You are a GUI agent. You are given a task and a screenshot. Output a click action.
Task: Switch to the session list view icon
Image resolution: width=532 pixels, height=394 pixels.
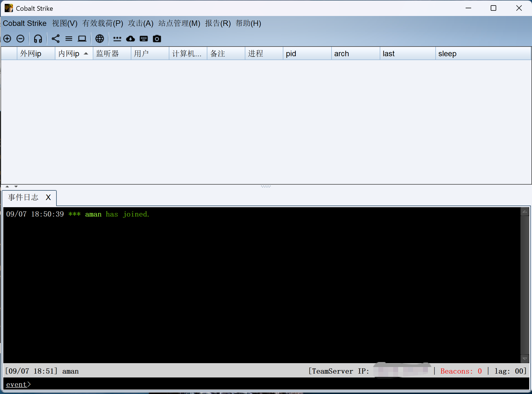(69, 39)
